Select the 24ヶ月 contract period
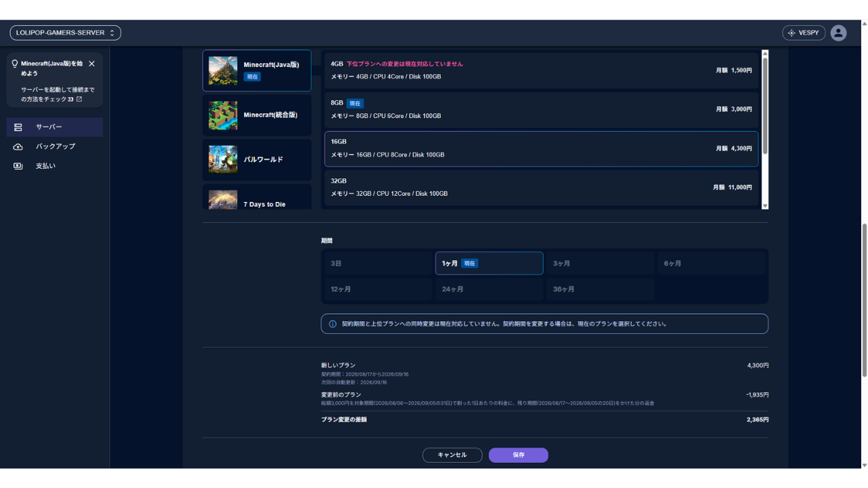The height and width of the screenshot is (488, 868). [x=489, y=289]
